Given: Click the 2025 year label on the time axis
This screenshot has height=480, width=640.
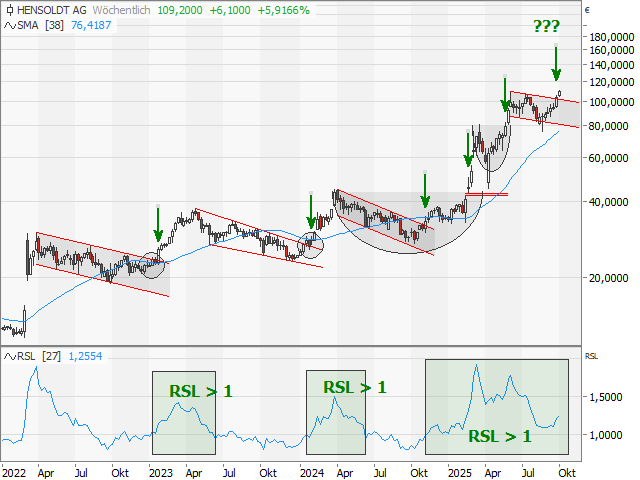Looking at the screenshot, I should (x=460, y=473).
